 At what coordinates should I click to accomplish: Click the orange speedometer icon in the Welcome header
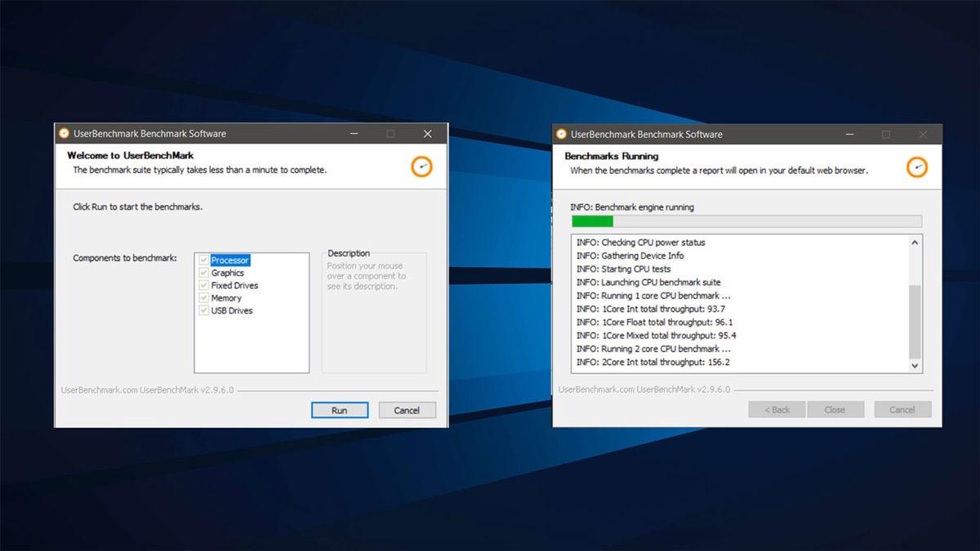[421, 167]
